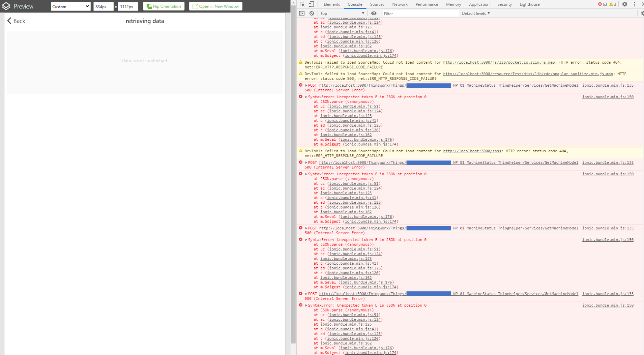Switch to the Elements tab
644x355 pixels.
tap(332, 4)
